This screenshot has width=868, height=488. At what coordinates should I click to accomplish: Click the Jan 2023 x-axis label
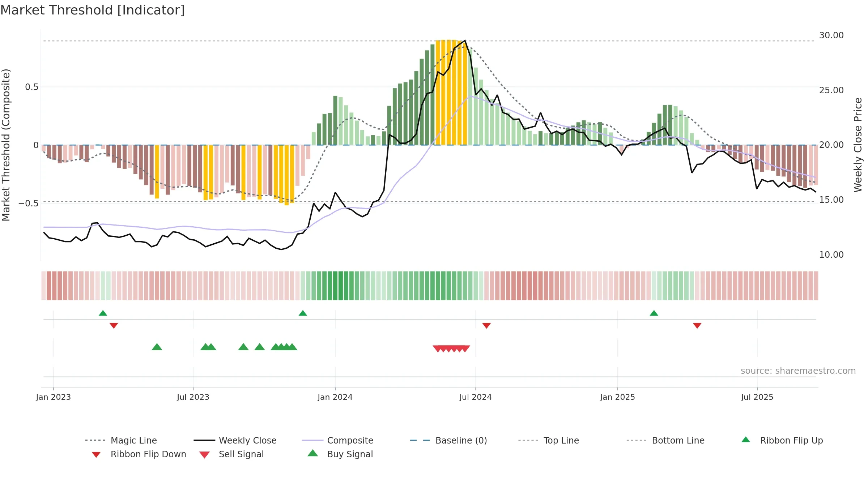pyautogui.click(x=54, y=397)
